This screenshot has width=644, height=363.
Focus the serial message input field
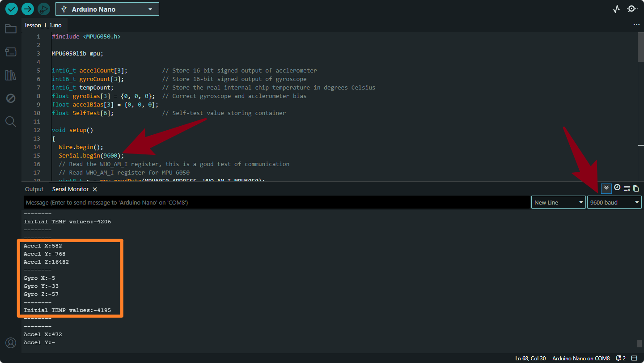pyautogui.click(x=276, y=202)
